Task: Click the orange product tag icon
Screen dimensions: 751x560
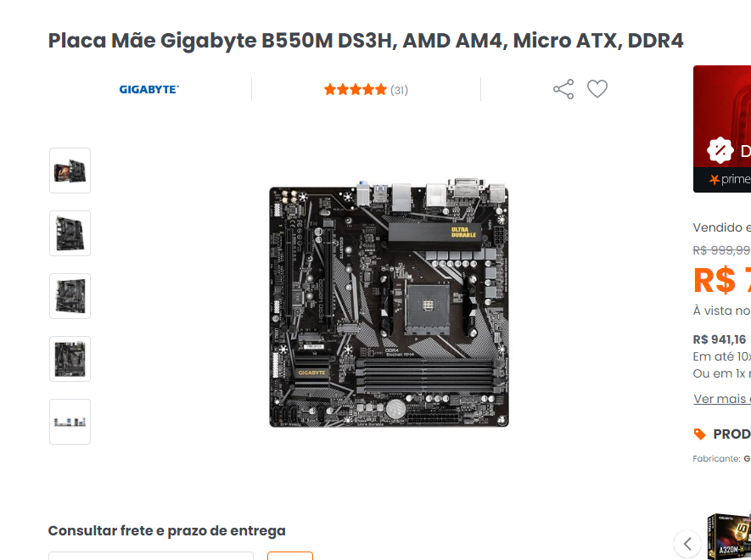Action: pos(700,434)
